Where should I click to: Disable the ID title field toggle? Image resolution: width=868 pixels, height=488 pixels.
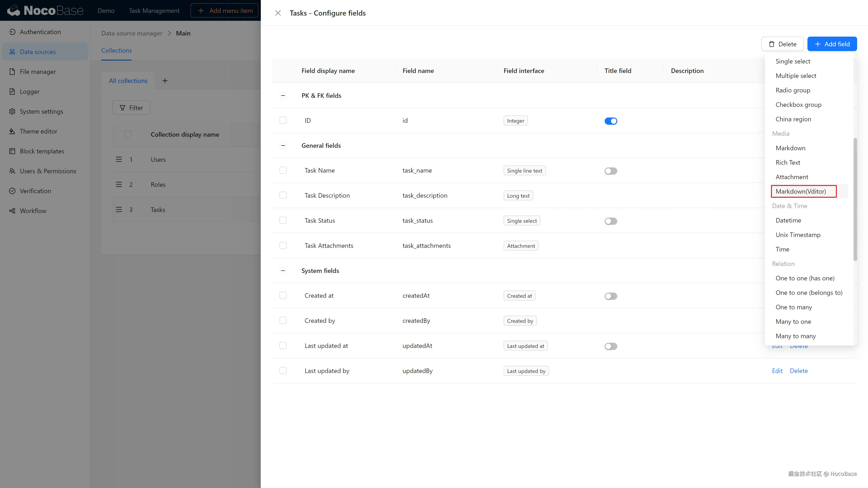coord(611,121)
